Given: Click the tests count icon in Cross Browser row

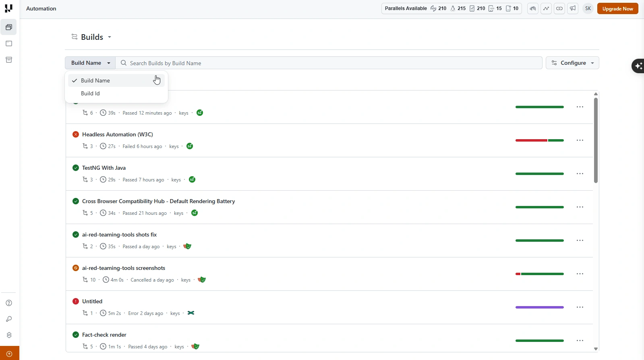Looking at the screenshot, I should pyautogui.click(x=85, y=213).
